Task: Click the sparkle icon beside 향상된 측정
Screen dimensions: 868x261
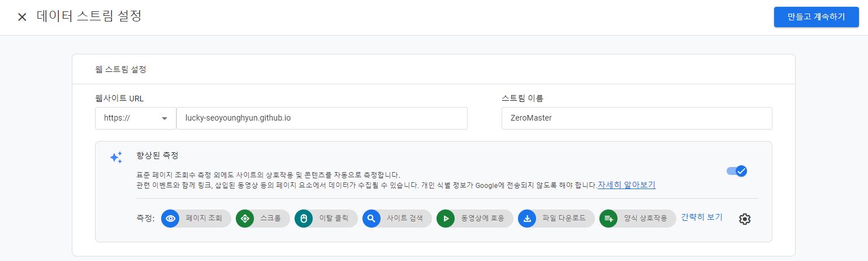Action: (116, 157)
